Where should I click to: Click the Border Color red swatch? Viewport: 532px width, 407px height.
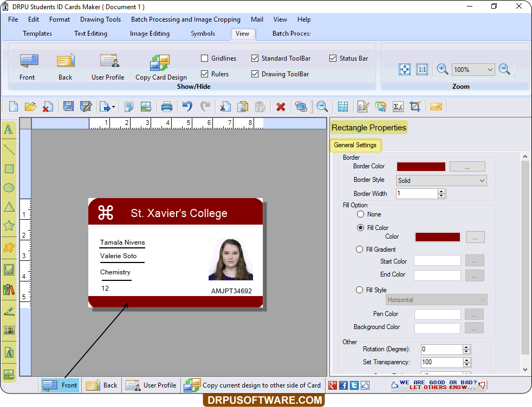[x=421, y=167]
